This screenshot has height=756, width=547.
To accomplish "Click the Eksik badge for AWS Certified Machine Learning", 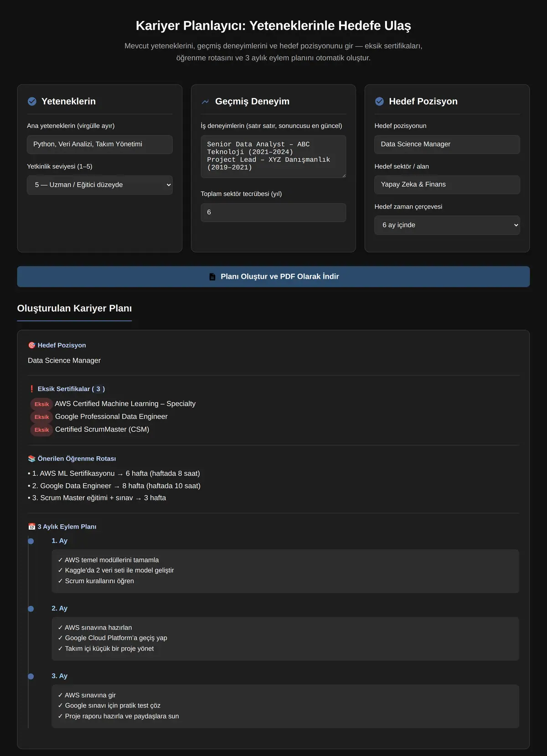I will click(x=41, y=404).
